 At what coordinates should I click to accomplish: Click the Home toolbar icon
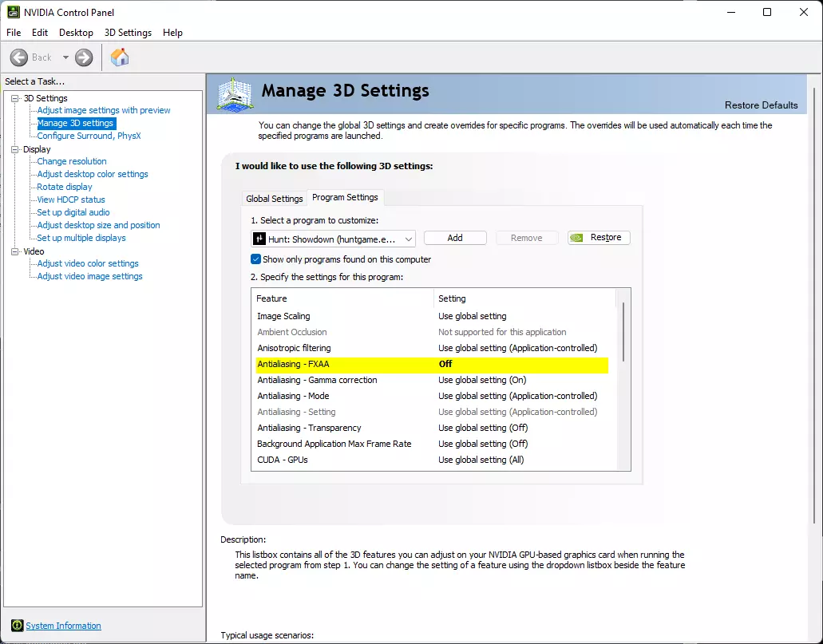pyautogui.click(x=120, y=57)
